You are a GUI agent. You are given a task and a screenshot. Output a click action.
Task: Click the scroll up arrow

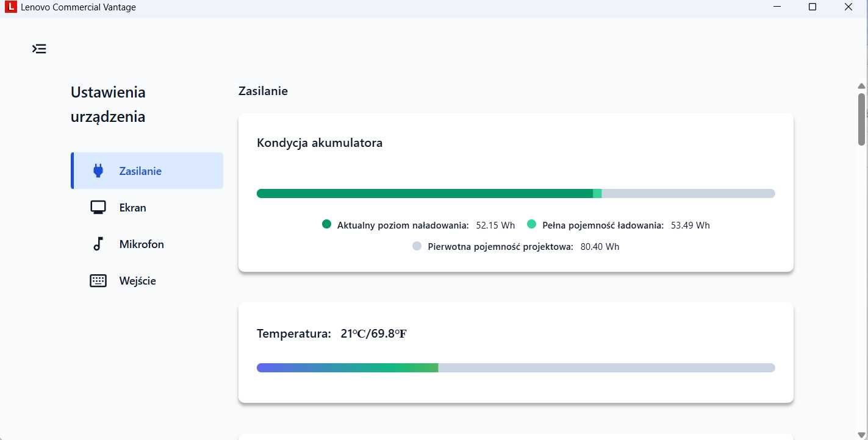[x=861, y=87]
